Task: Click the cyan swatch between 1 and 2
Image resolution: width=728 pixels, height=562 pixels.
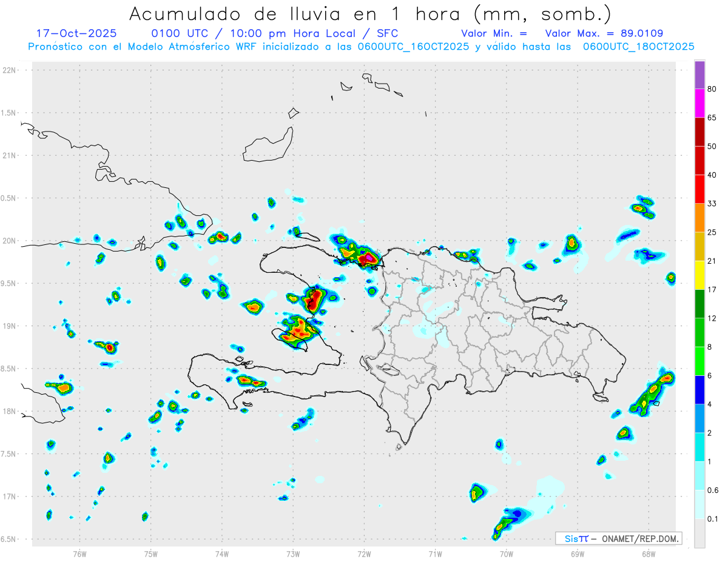Action: pyautogui.click(x=699, y=447)
